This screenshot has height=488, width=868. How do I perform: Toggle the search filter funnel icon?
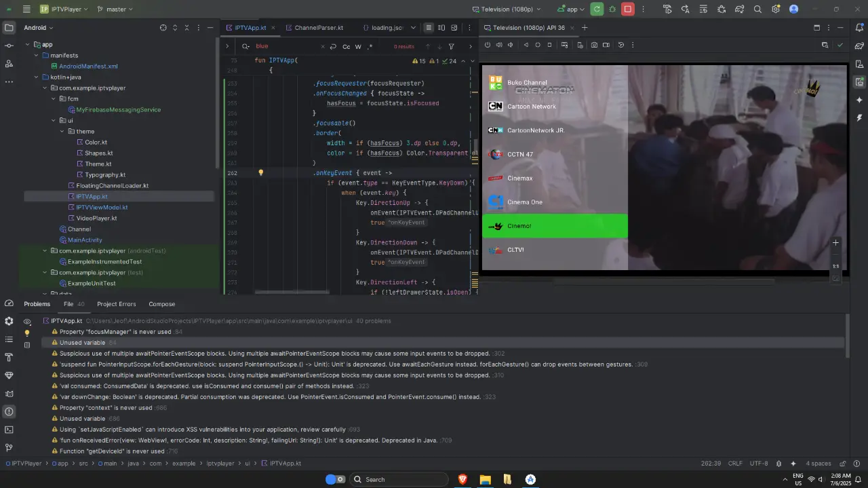pyautogui.click(x=451, y=46)
